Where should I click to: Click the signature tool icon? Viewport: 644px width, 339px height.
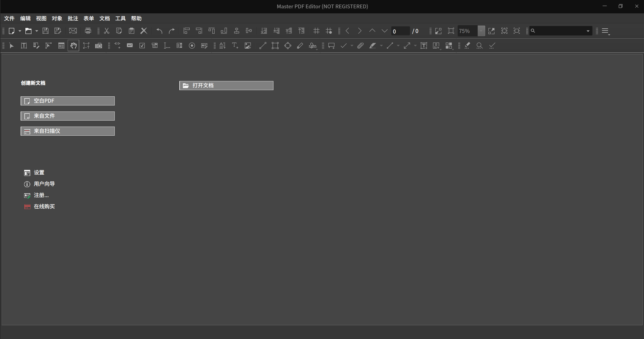point(313,46)
